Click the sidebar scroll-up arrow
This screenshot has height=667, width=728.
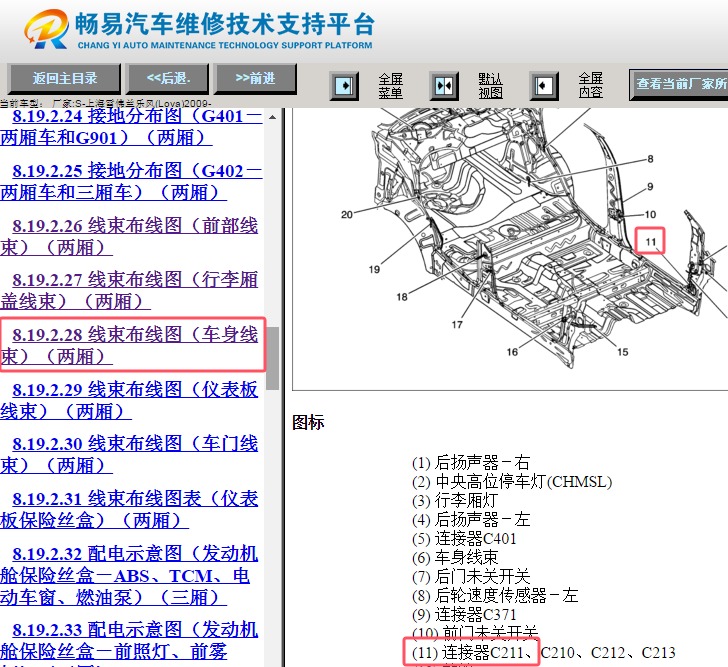pos(273,117)
